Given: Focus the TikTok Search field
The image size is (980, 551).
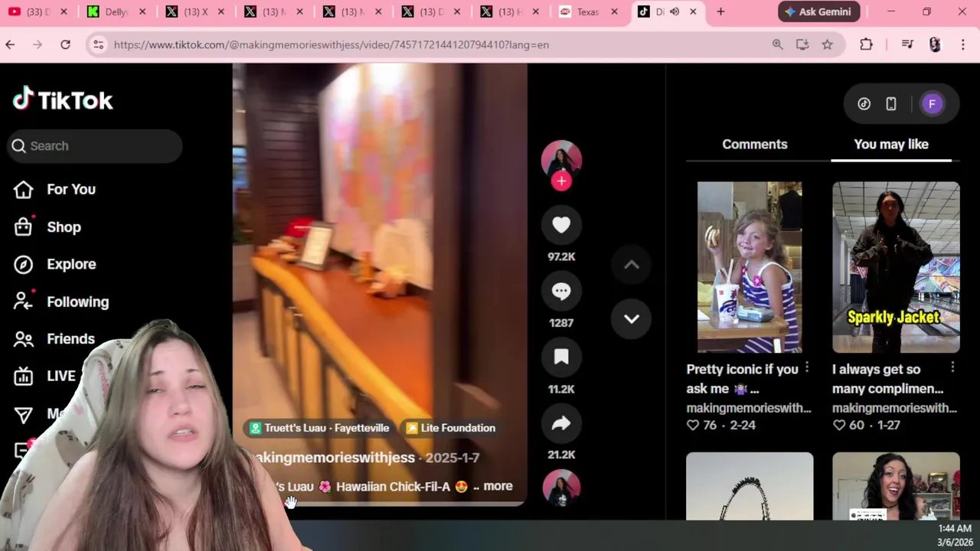Looking at the screenshot, I should click(x=95, y=145).
